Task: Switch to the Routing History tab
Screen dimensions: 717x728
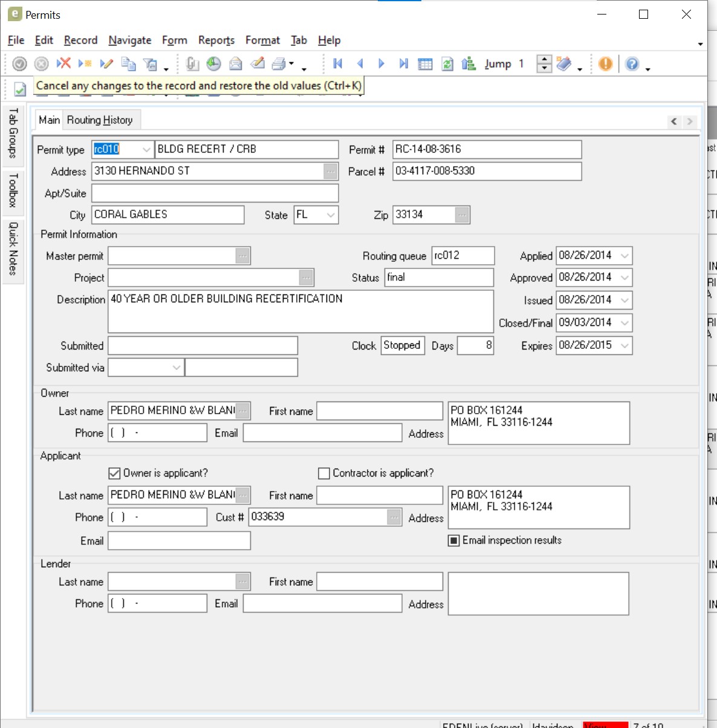Action: click(x=100, y=120)
